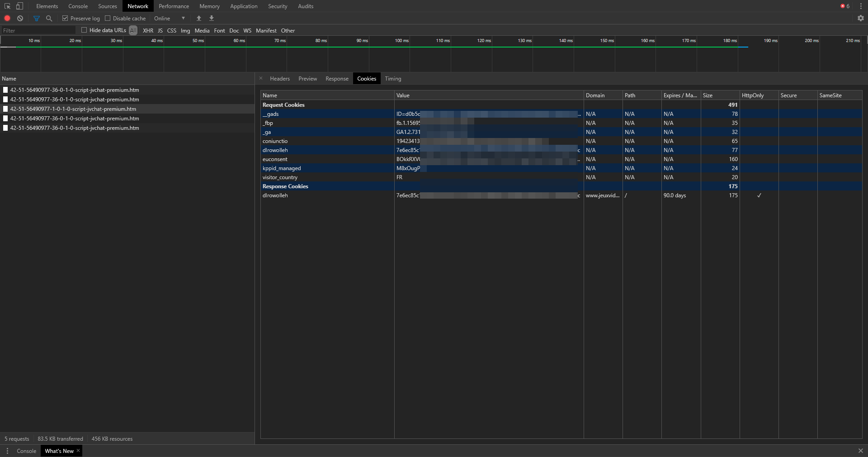The width and height of the screenshot is (868, 457).
Task: Filter requests by Doc
Action: click(x=234, y=31)
